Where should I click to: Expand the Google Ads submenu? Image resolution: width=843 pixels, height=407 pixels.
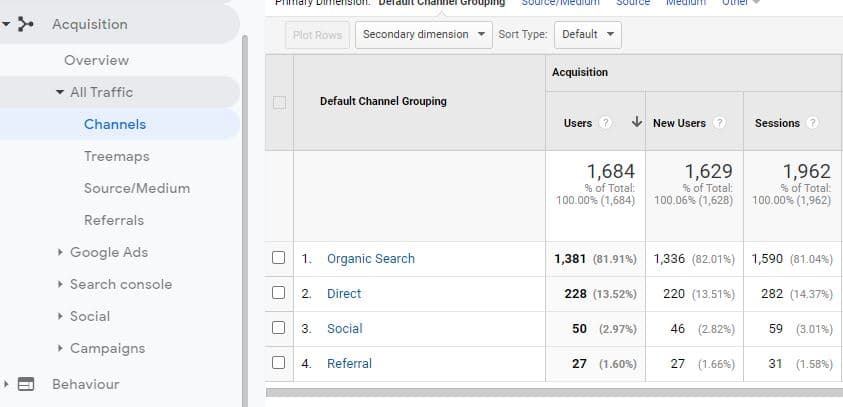pos(60,252)
